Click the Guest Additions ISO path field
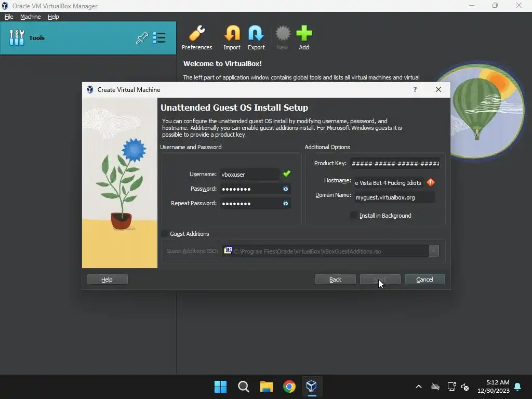The width and height of the screenshot is (532, 399). (325, 251)
